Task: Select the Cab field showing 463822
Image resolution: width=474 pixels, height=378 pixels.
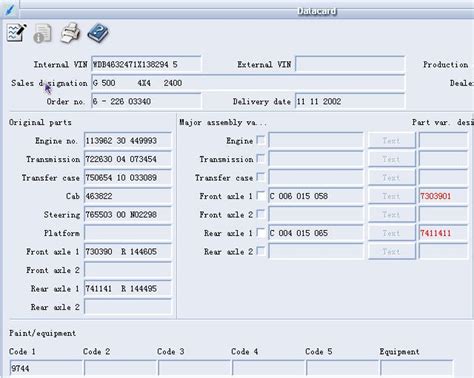Action: (x=128, y=196)
